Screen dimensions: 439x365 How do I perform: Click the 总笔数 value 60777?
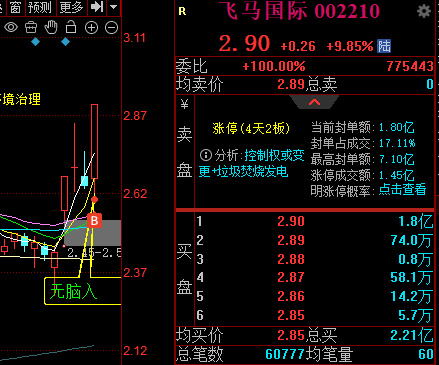[x=285, y=354]
